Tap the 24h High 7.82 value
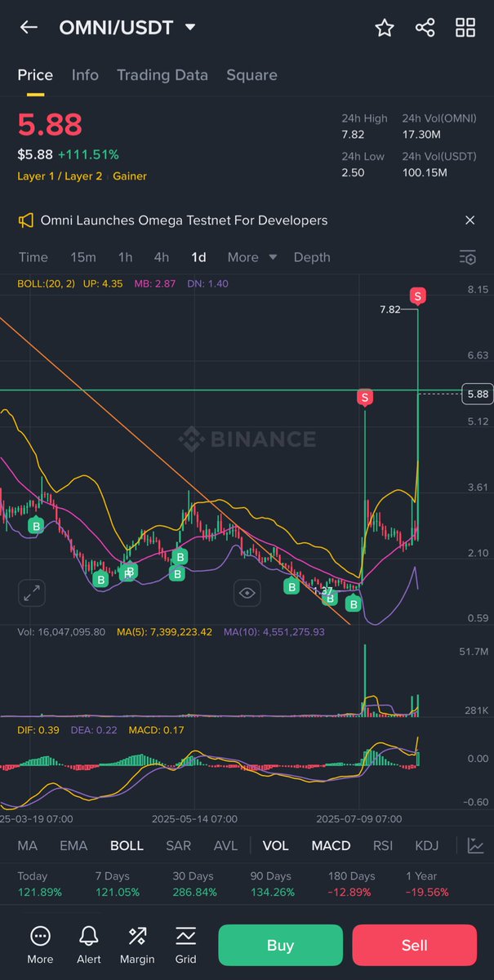This screenshot has height=980, width=494. click(x=353, y=135)
